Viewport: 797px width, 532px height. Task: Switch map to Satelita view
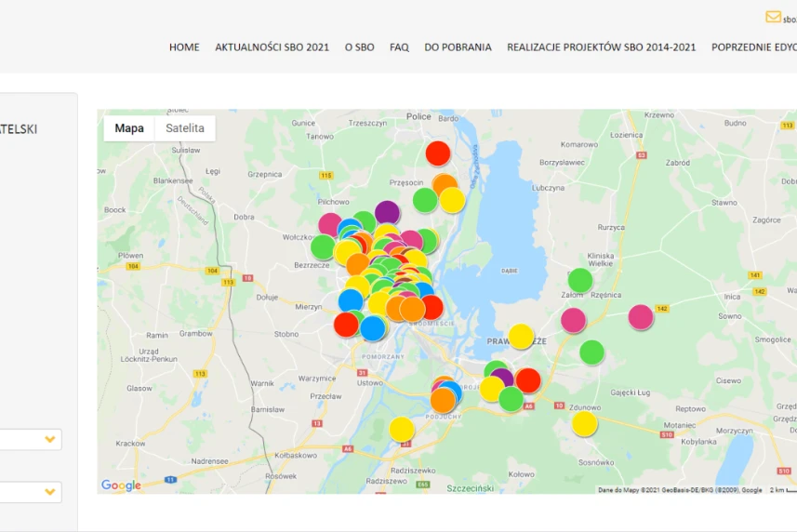(185, 128)
